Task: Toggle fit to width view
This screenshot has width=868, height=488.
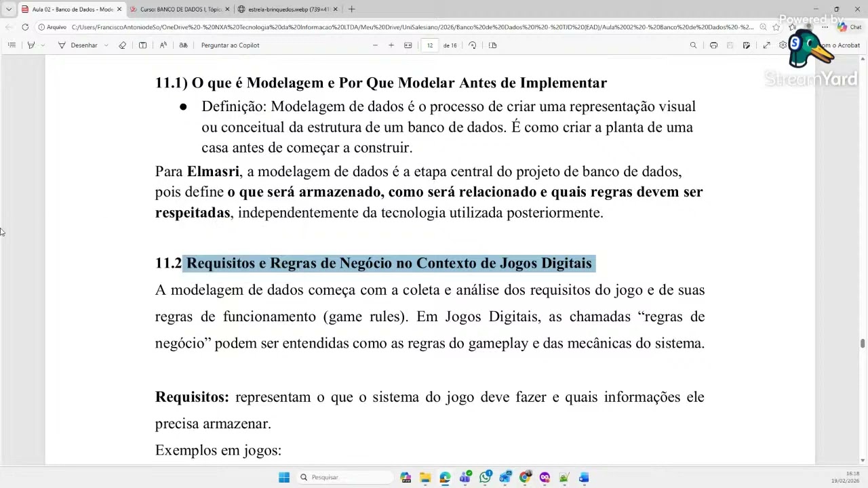Action: [408, 45]
